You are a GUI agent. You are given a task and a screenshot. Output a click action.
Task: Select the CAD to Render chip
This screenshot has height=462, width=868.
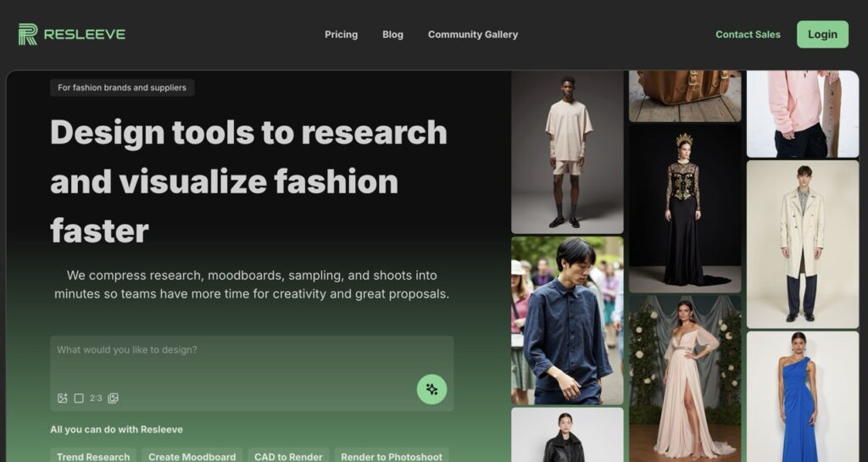pyautogui.click(x=288, y=455)
